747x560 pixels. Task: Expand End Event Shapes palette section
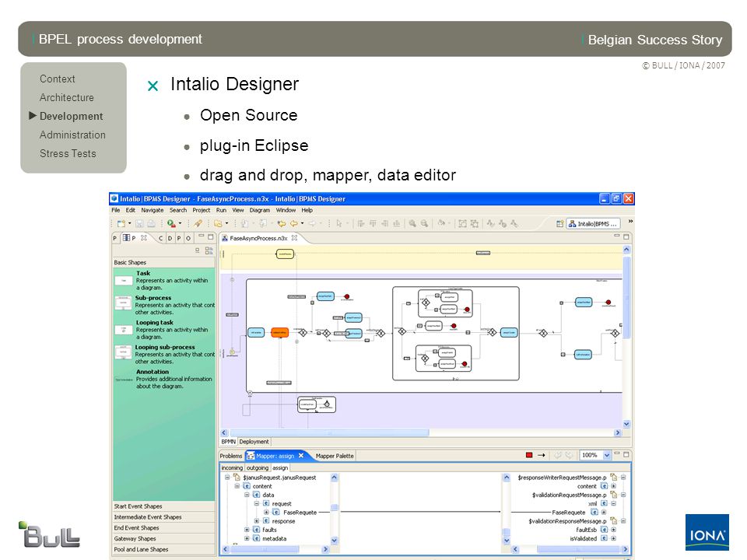[164, 527]
